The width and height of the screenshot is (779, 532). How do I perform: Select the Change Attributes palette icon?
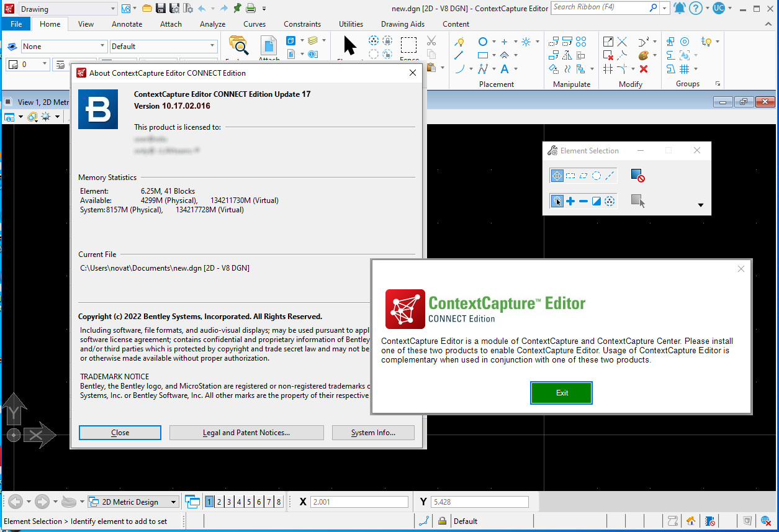[x=644, y=55]
